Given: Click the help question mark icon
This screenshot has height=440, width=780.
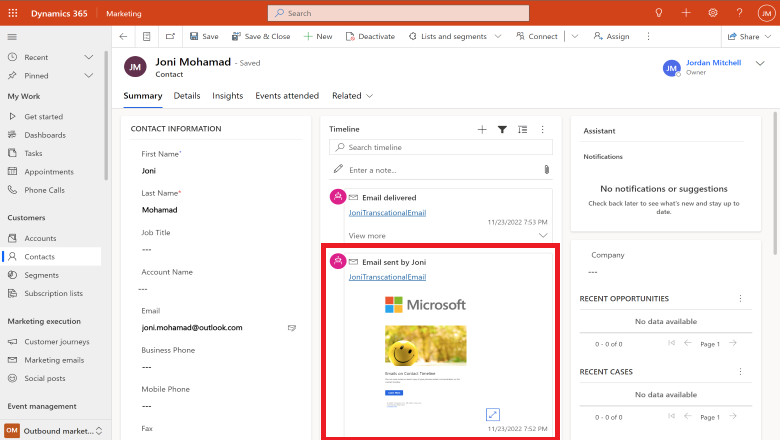Looking at the screenshot, I should point(739,13).
